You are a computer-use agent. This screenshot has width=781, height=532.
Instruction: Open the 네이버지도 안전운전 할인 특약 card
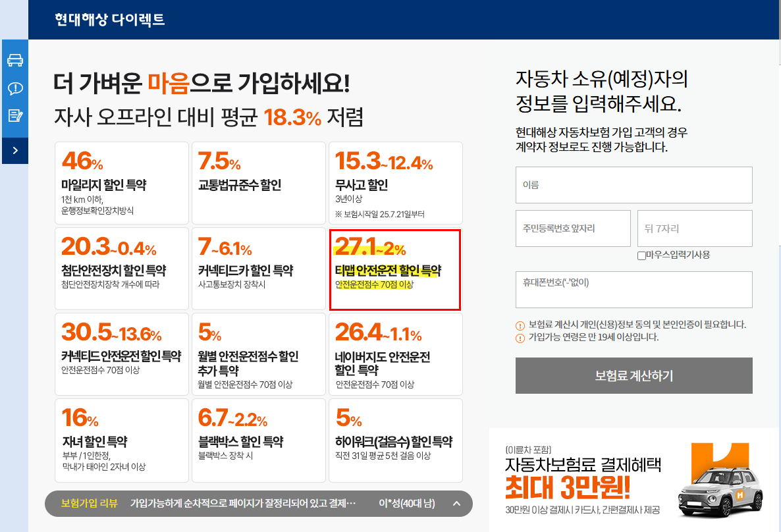396,354
